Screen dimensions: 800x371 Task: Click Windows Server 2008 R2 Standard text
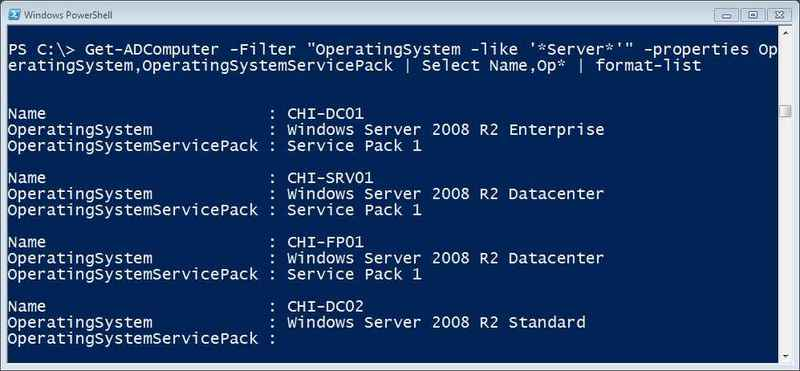point(436,323)
